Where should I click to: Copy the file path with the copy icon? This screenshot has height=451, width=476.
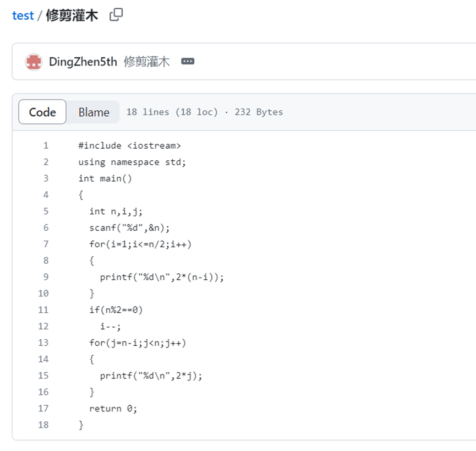point(116,15)
